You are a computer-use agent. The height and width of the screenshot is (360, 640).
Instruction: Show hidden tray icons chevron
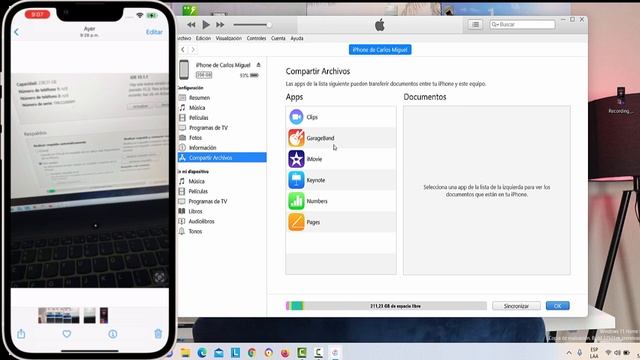pyautogui.click(x=569, y=353)
